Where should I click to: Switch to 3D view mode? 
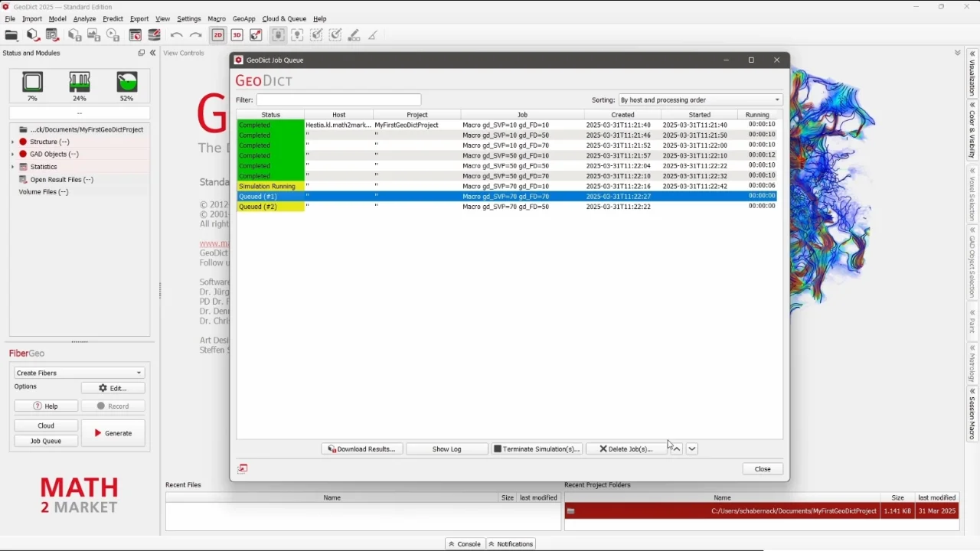[237, 35]
